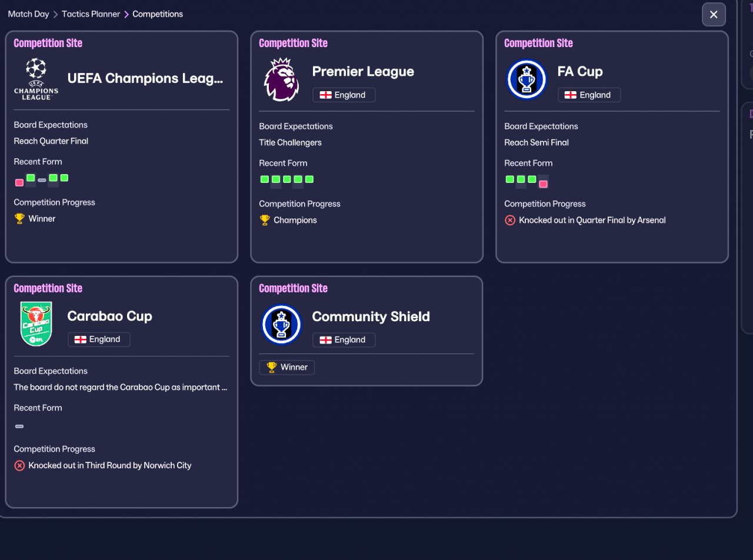
Task: Click the England nation button under Premier League
Action: point(344,95)
